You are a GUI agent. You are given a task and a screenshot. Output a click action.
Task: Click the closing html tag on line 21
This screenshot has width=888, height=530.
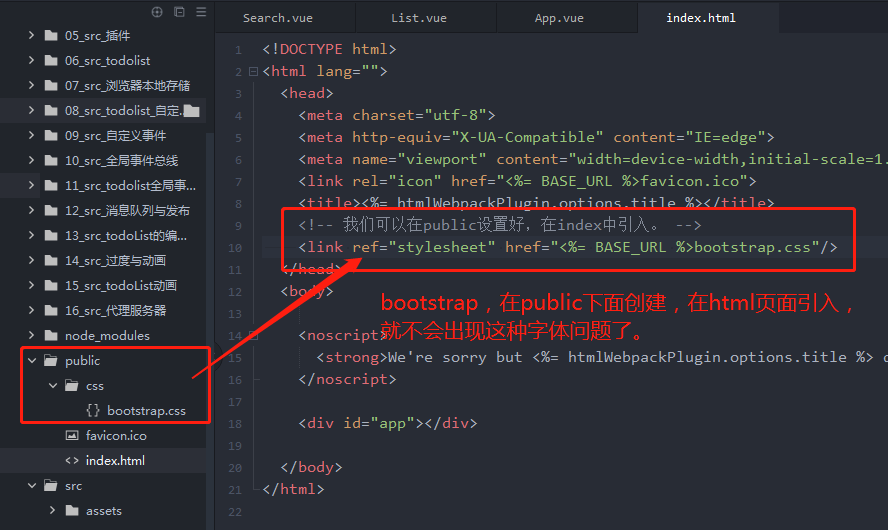(x=293, y=490)
